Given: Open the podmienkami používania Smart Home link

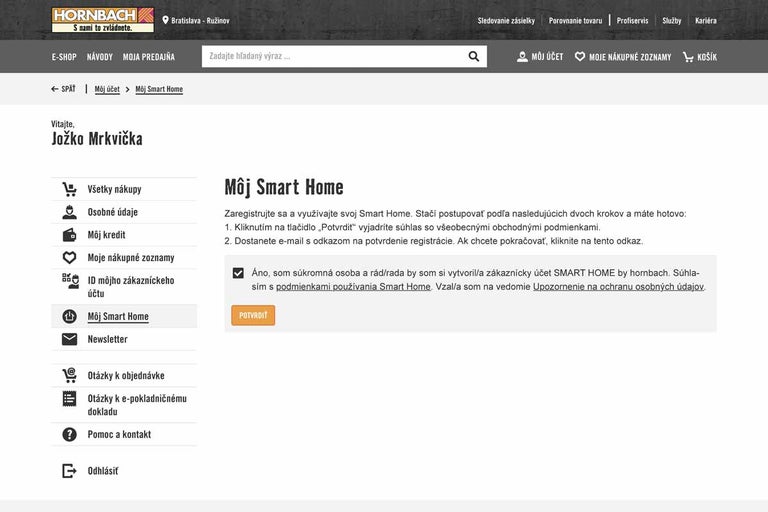Looking at the screenshot, I should click(353, 287).
